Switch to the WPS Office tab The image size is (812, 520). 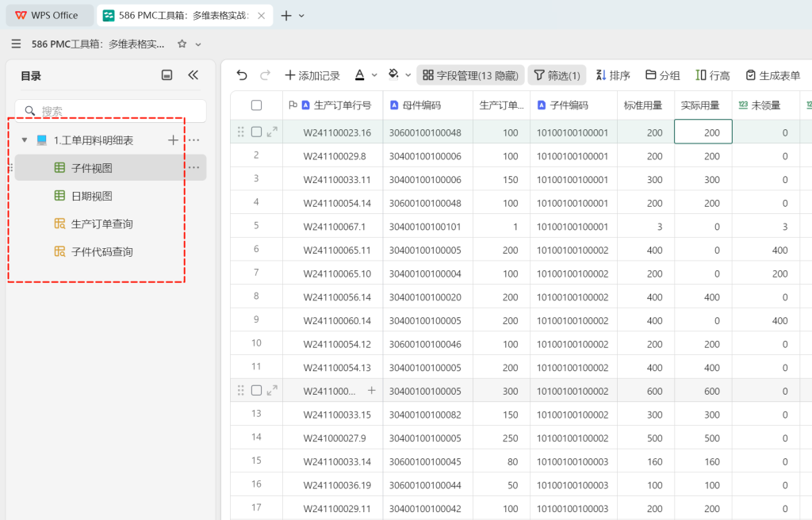point(50,16)
